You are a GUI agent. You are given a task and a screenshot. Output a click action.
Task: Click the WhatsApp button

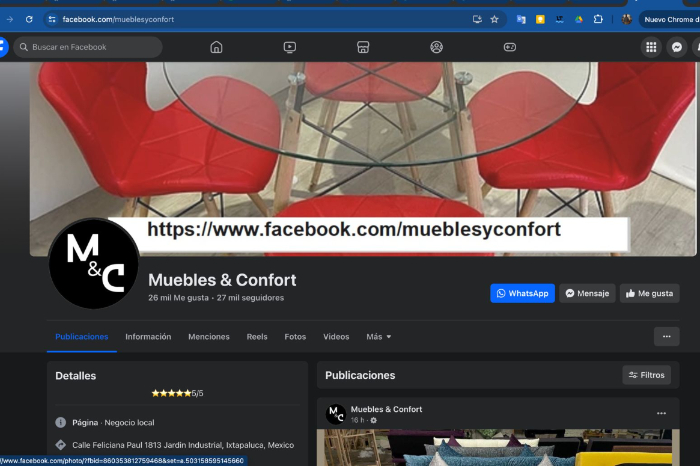pos(522,293)
